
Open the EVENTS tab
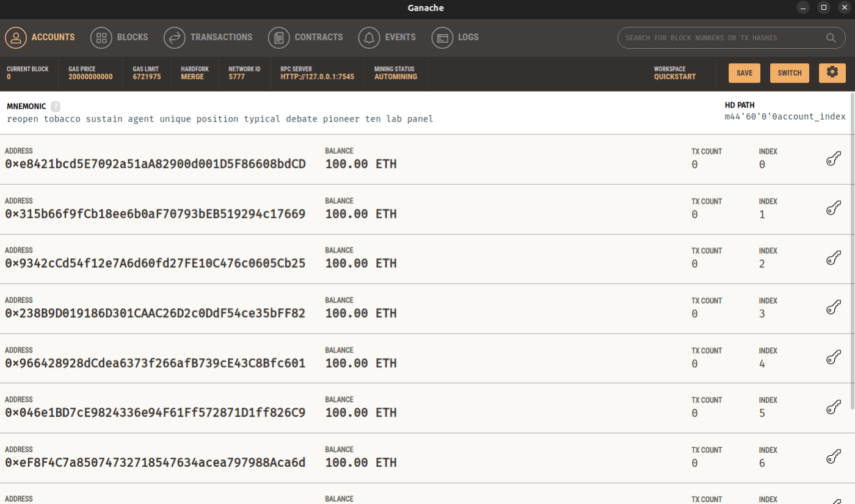pyautogui.click(x=369, y=37)
